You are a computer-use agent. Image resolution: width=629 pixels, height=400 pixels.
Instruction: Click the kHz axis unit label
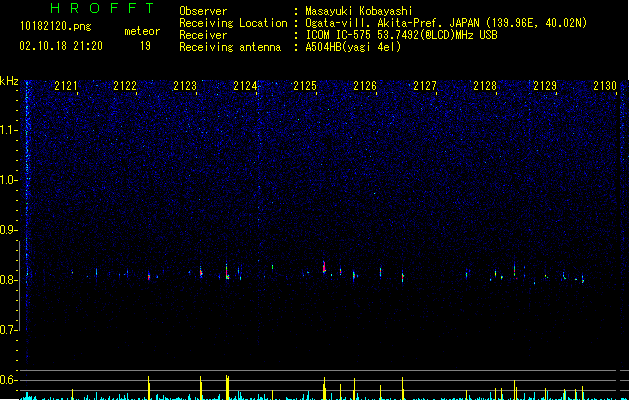pos(9,81)
